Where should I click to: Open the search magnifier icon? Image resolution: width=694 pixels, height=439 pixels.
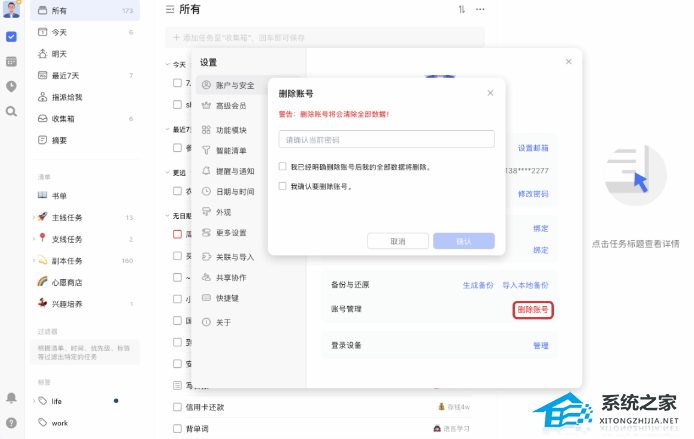click(x=12, y=112)
